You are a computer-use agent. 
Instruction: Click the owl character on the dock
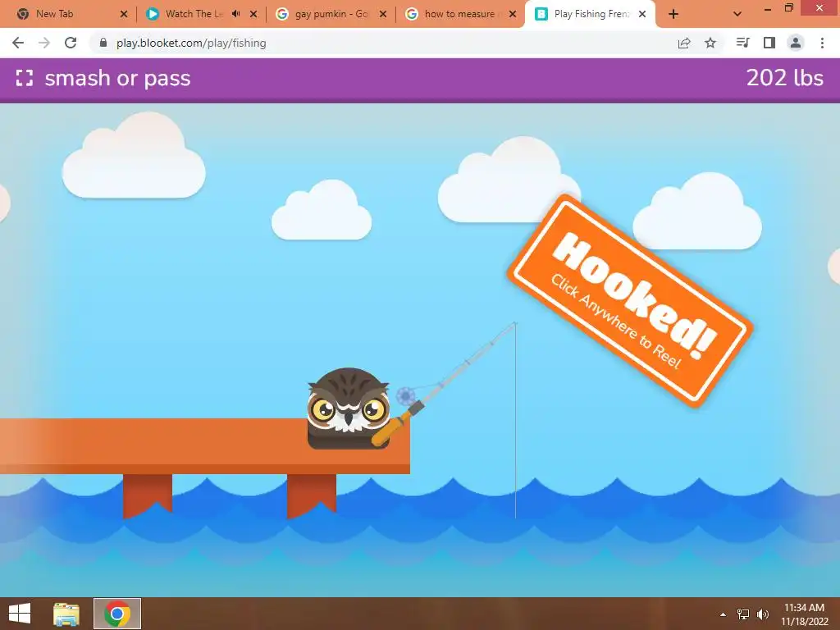tap(348, 409)
